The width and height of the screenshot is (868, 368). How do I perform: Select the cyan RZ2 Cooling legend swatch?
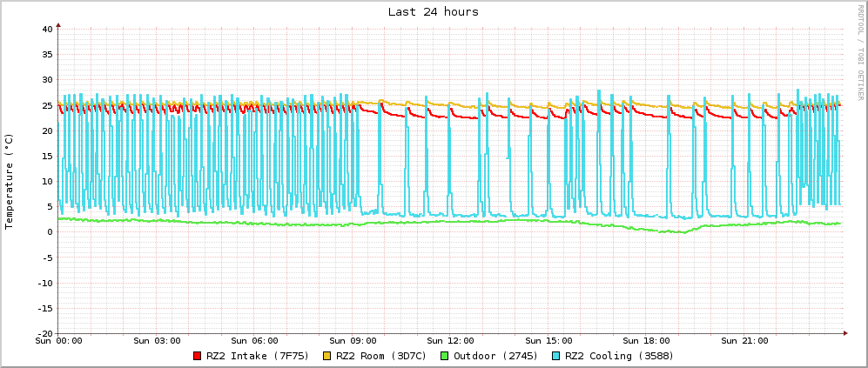tap(556, 356)
